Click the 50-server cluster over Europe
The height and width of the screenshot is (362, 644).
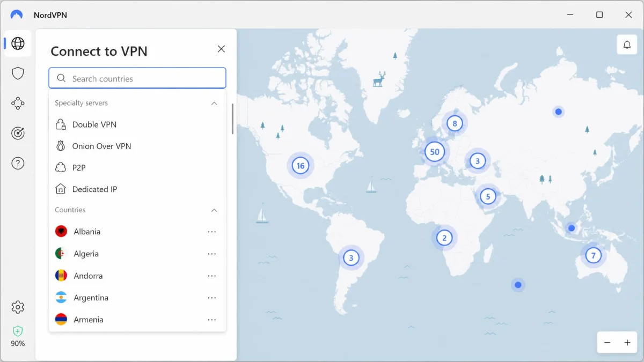click(x=435, y=152)
